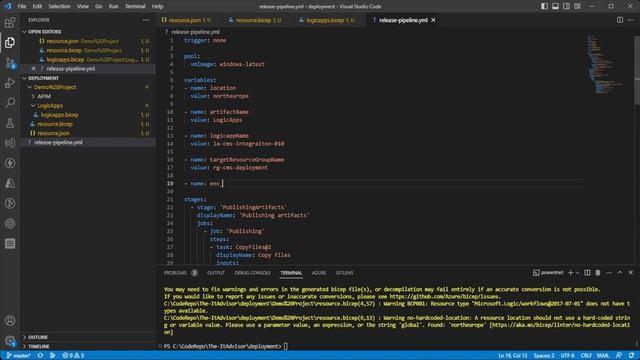This screenshot has height=360, width=640.
Task: Click the errors and warnings status indicator
Action: 73,356
